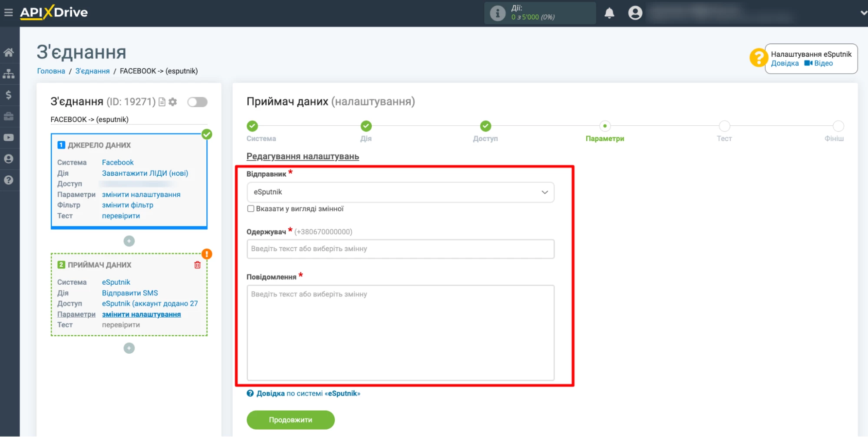
Task: Click the Повідомлення text area
Action: click(x=400, y=333)
